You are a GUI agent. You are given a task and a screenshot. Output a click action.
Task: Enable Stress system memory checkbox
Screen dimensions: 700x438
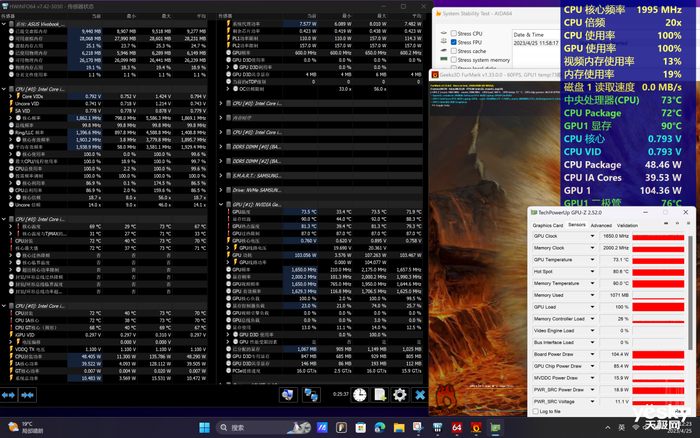pos(454,60)
